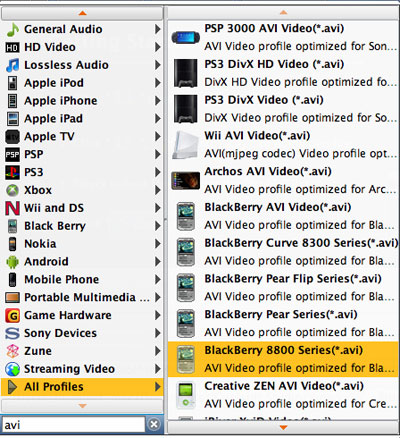
Task: Click the Black Berry phone icon in categories
Action: [x=12, y=226]
